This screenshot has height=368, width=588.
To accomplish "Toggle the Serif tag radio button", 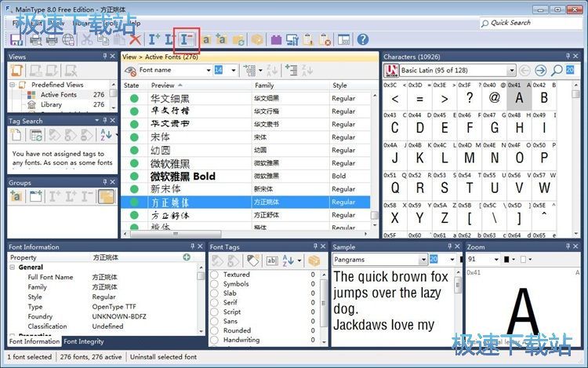I will 214,302.
